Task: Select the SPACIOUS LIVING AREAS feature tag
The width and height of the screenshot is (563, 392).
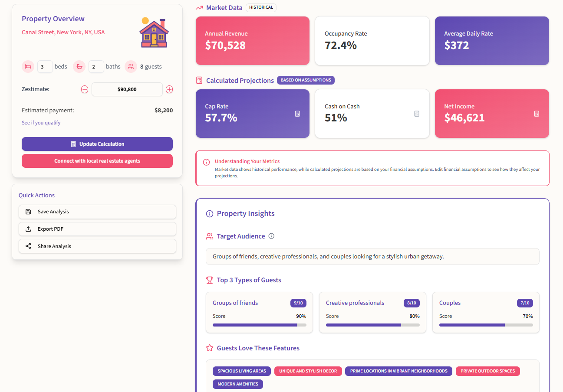Action: 241,371
